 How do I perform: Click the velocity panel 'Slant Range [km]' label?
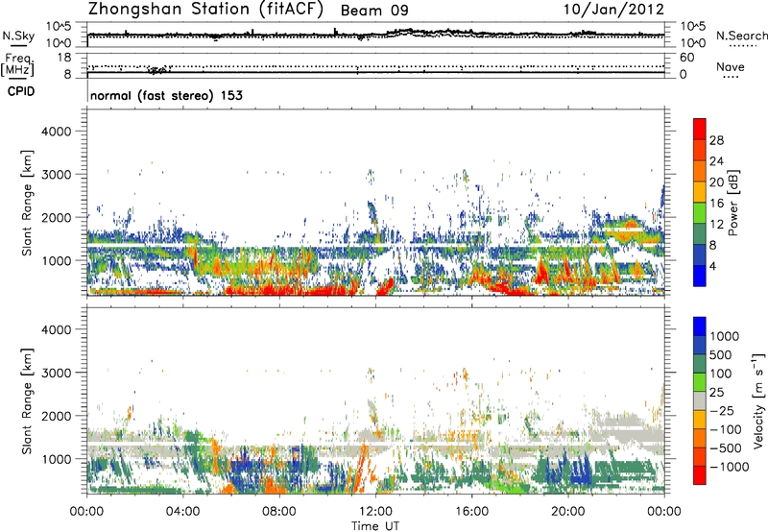pos(27,401)
